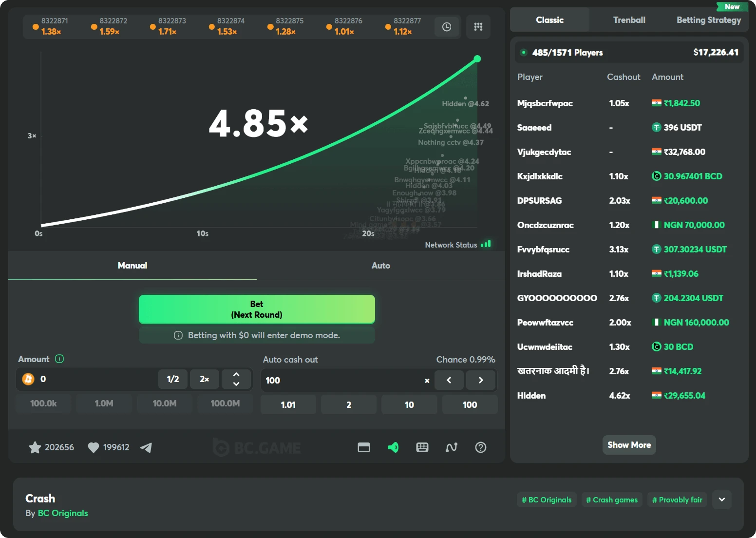Share game via paper plane icon
This screenshot has width=756, height=538.
coord(146,447)
